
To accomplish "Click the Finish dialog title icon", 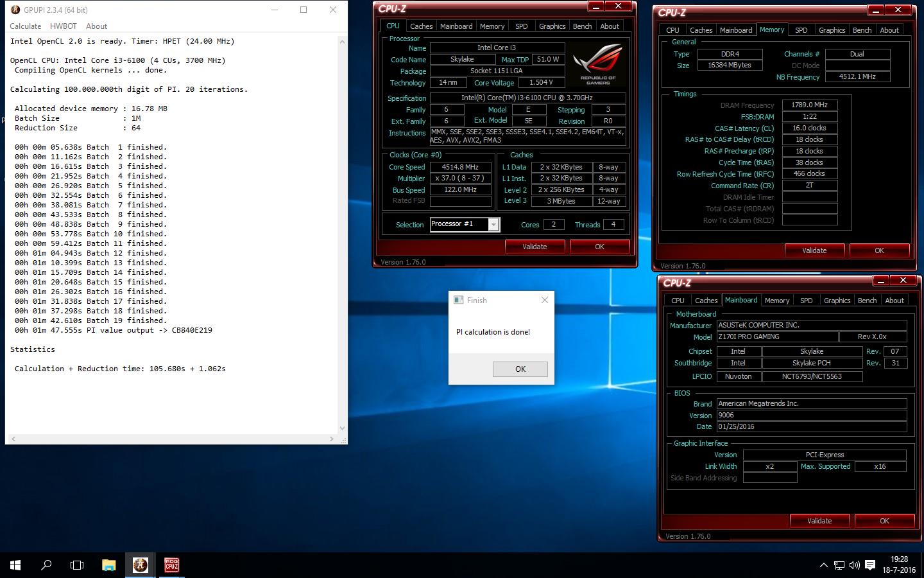I will pos(458,300).
